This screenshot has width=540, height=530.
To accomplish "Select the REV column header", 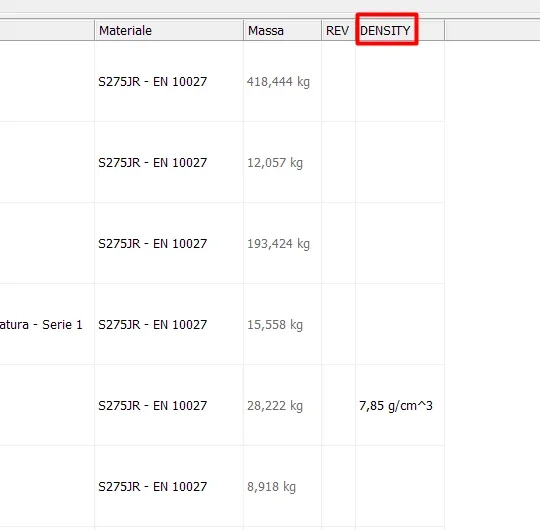I will point(339,30).
